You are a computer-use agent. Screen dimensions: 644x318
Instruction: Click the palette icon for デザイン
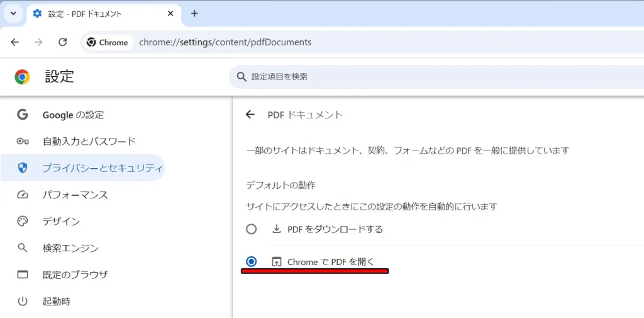click(22, 221)
